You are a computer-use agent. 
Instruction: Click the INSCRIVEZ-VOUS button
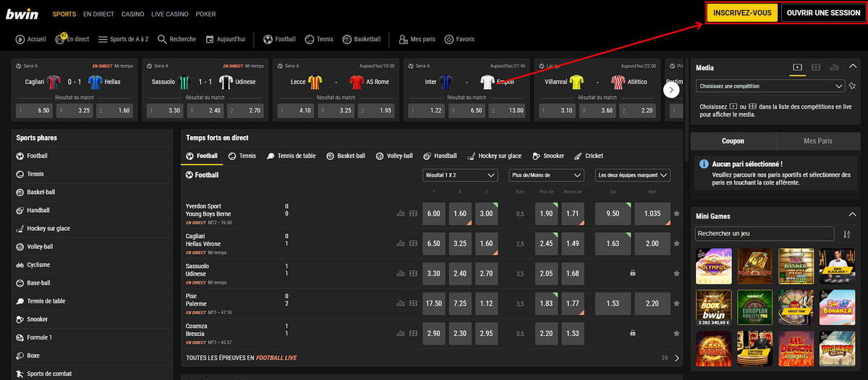pos(742,13)
